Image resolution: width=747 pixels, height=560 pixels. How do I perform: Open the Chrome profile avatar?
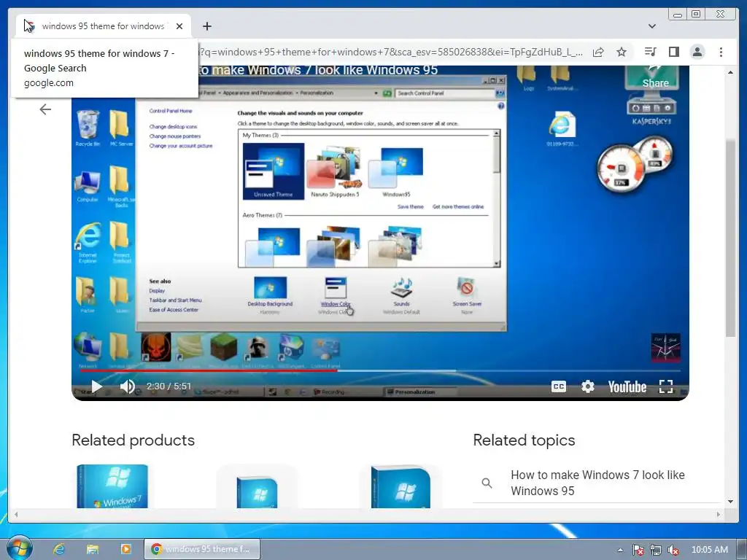point(697,52)
